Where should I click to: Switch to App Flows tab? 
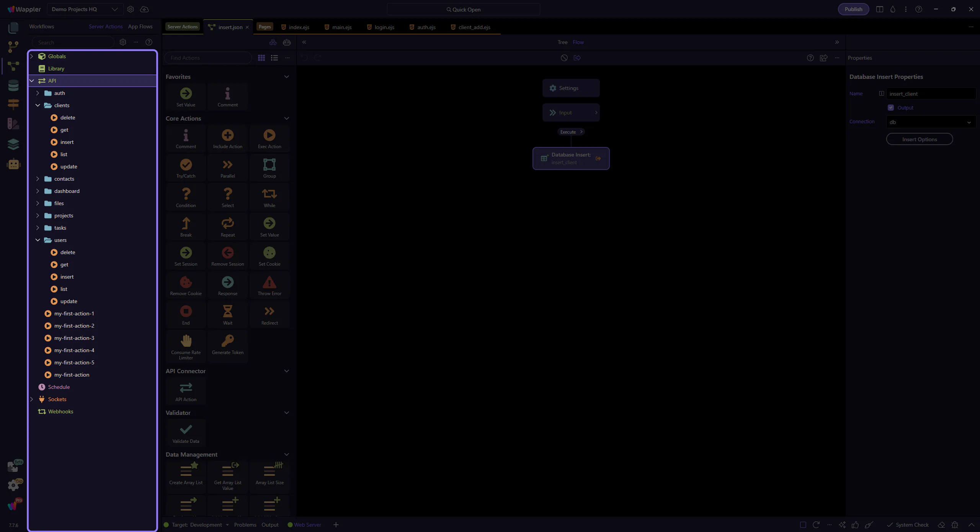pos(140,26)
